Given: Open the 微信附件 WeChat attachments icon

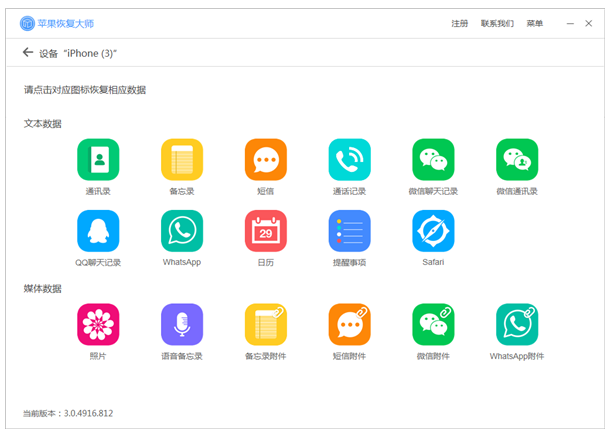Looking at the screenshot, I should [433, 324].
